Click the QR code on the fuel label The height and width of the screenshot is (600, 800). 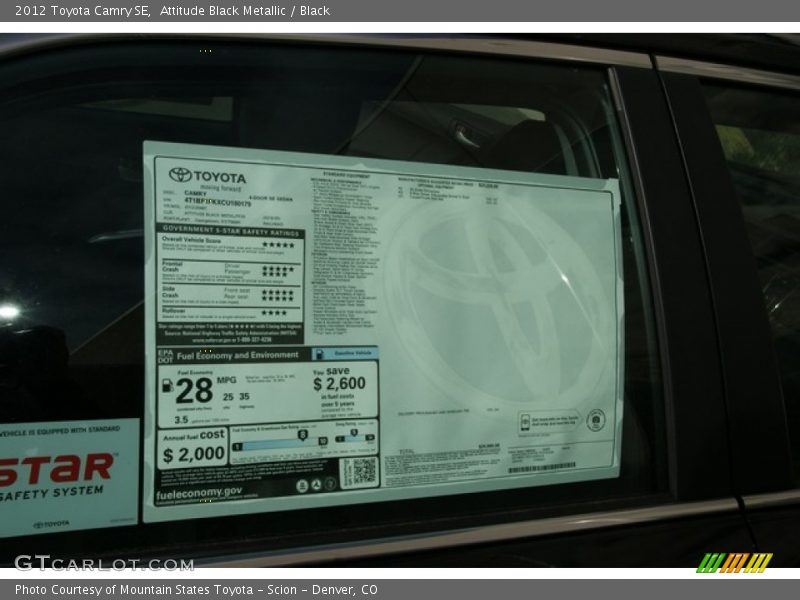(x=360, y=471)
